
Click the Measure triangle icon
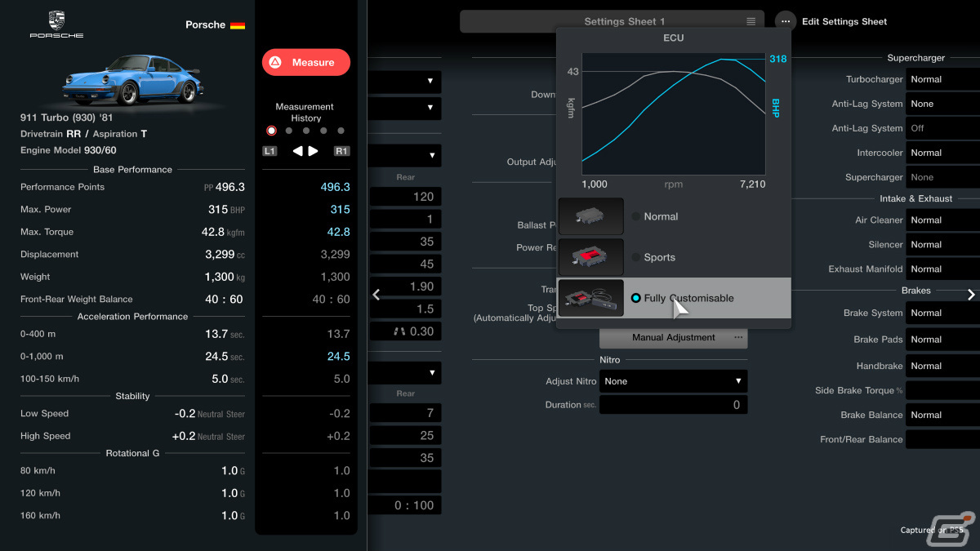(x=275, y=62)
